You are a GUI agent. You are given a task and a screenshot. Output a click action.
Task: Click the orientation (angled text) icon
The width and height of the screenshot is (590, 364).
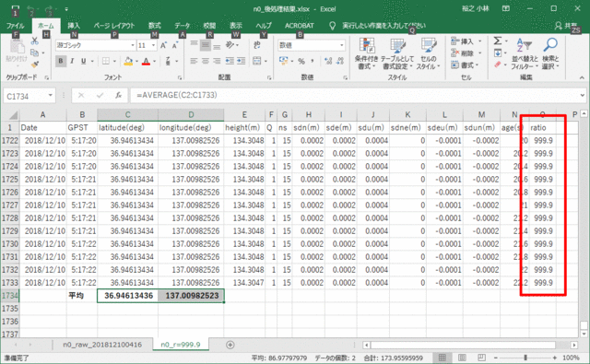point(230,45)
